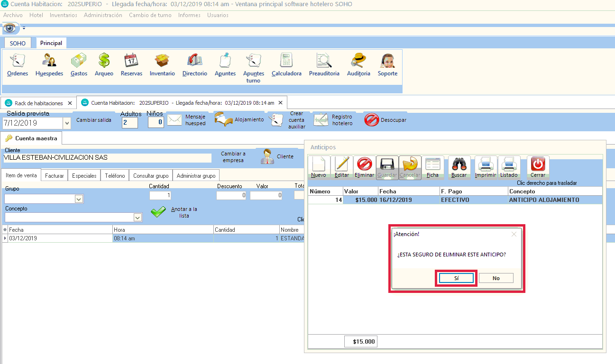The image size is (615, 364).
Task: Open the Reservas calendar icon
Action: coord(131,61)
